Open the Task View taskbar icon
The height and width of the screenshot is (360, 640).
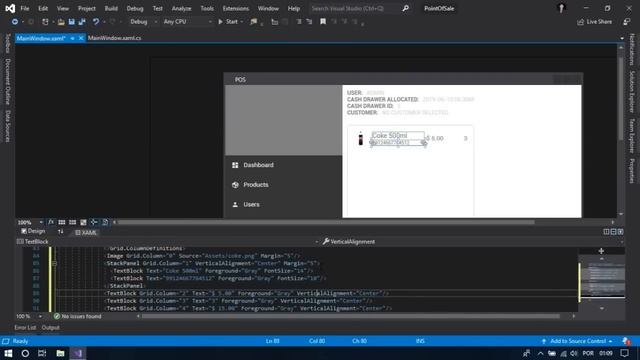[42, 353]
